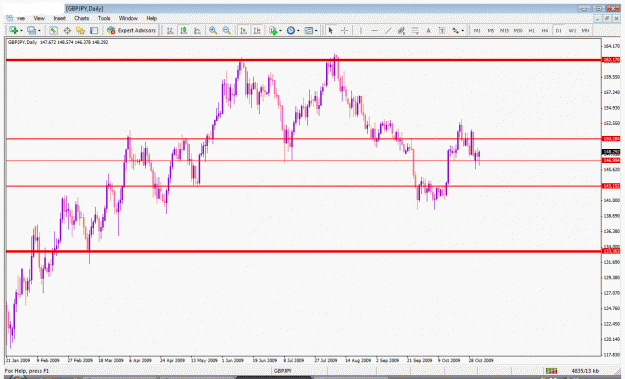This screenshot has height=379, width=625.
Task: Click the '4835/13 kb' status bar entry
Action: pos(585,371)
